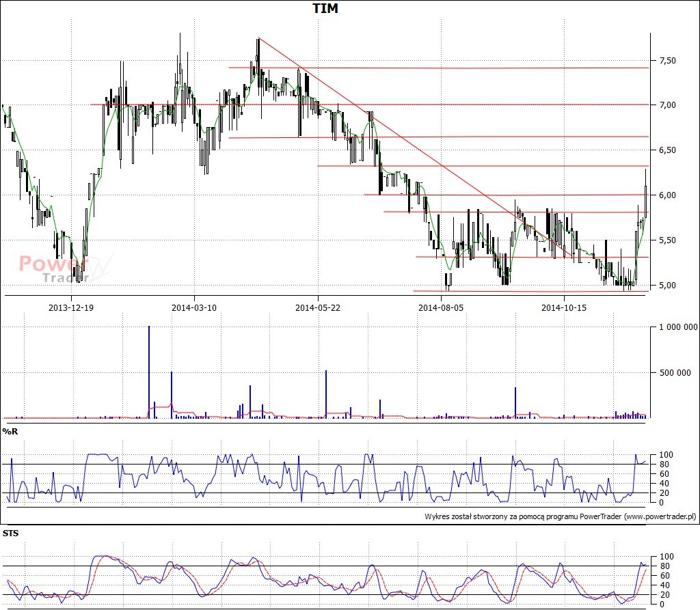This screenshot has width=700, height=610.
Task: Select the 7,00 price axis label
Action: click(x=667, y=105)
